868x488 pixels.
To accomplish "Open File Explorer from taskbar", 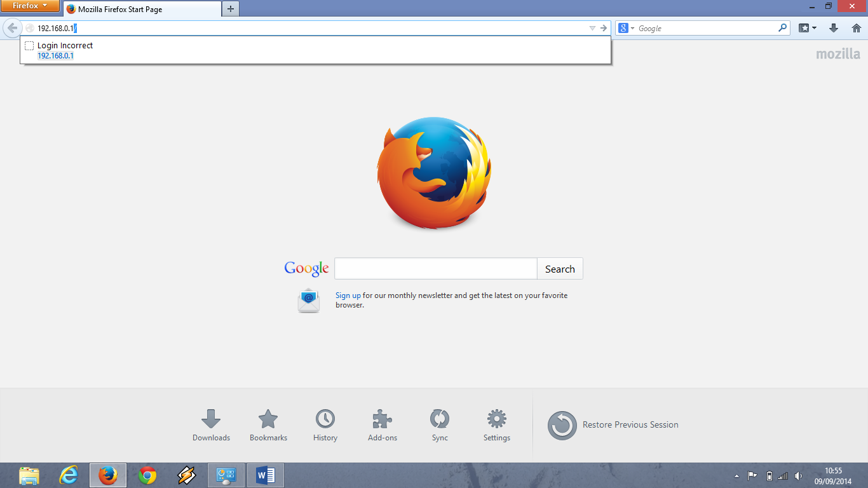I will point(29,475).
